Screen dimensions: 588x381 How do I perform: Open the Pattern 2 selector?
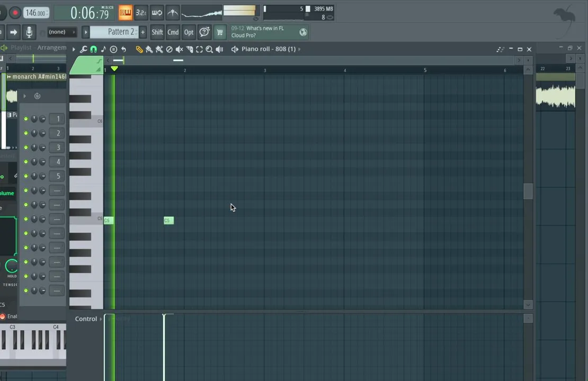pos(114,32)
